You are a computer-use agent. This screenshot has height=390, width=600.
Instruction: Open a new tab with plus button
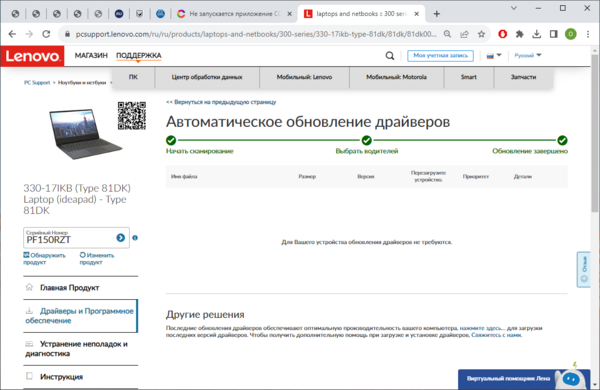[437, 14]
